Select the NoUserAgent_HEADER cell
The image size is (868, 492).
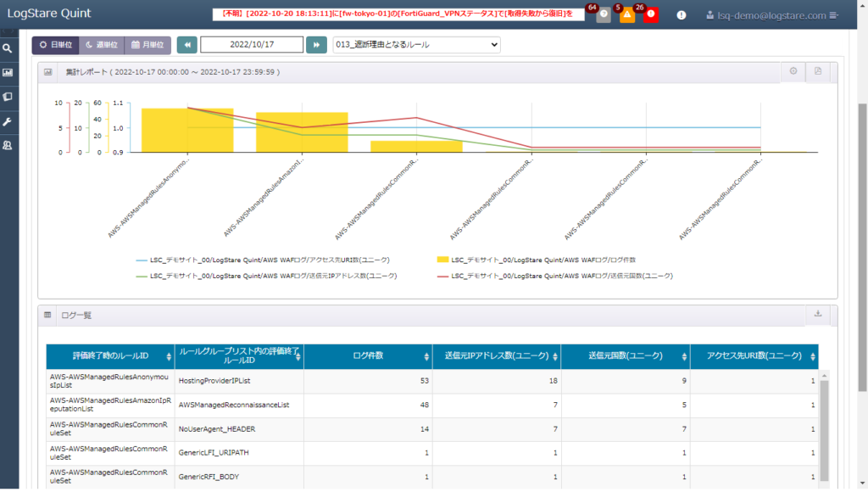click(x=239, y=429)
